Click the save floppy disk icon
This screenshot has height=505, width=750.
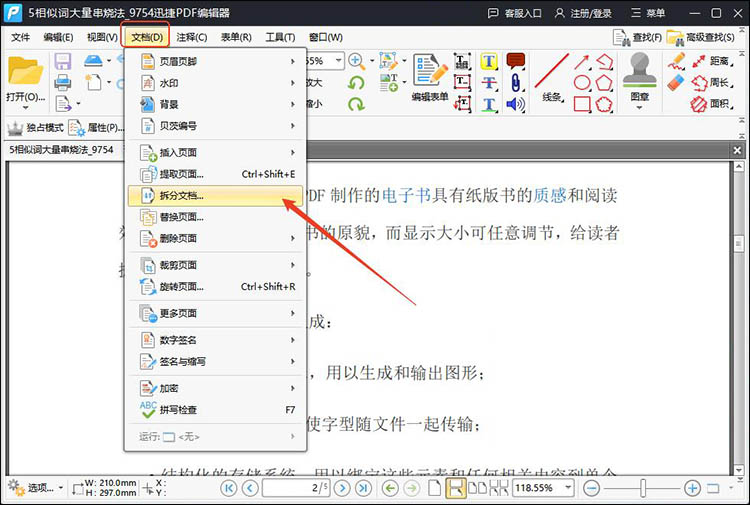[63, 61]
